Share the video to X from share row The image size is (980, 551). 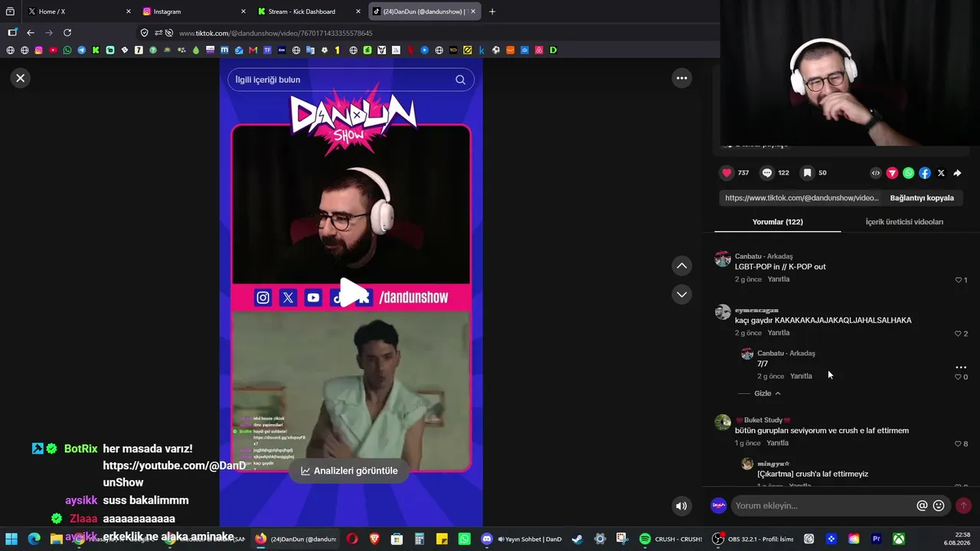click(x=941, y=173)
